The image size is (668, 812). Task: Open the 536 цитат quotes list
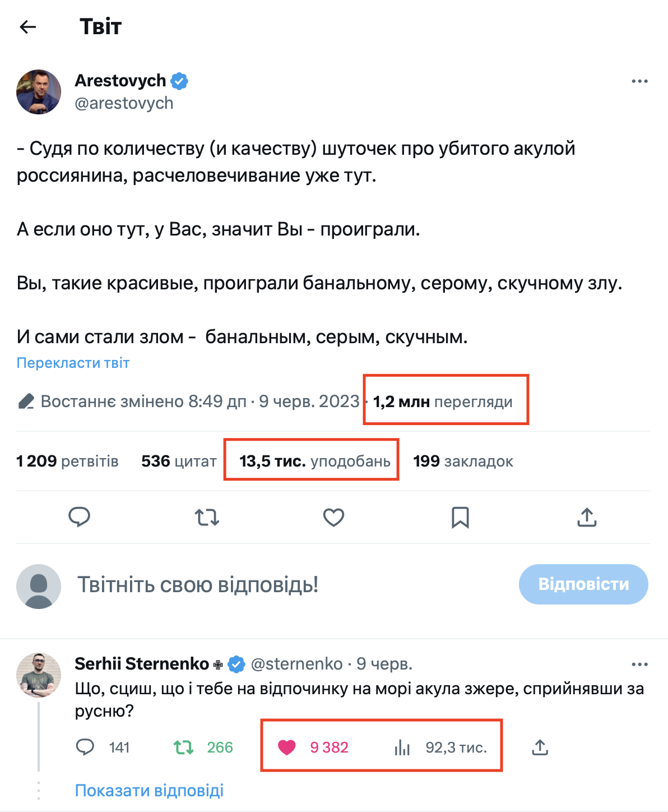point(179,461)
